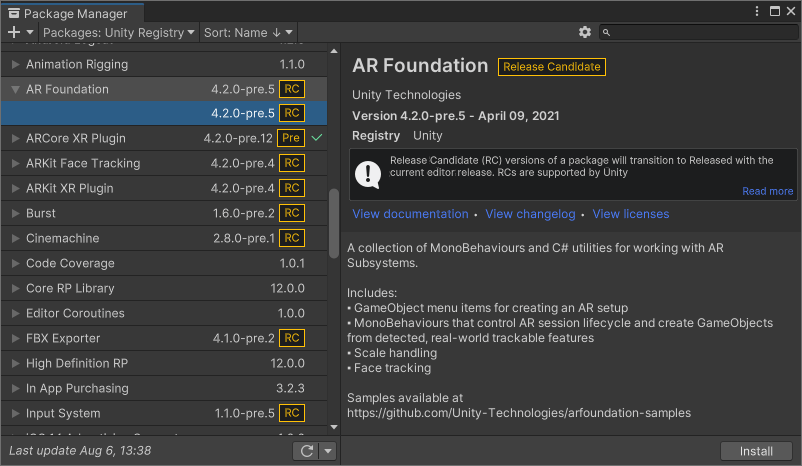Click the Unity Technologies author text
802x466 pixels.
(x=407, y=95)
